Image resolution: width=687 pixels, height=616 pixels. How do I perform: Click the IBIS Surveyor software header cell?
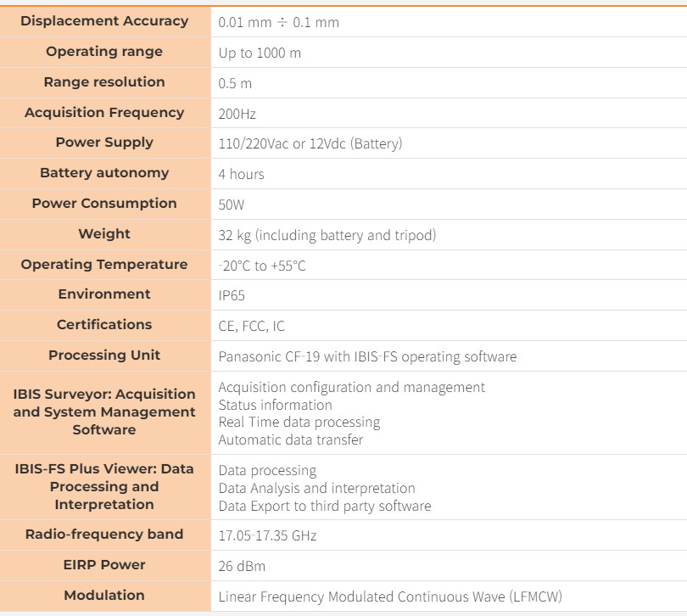104,412
